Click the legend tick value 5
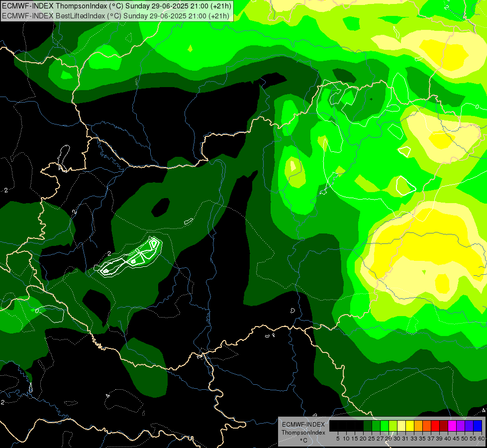This screenshot has width=487, height=448. 338,439
